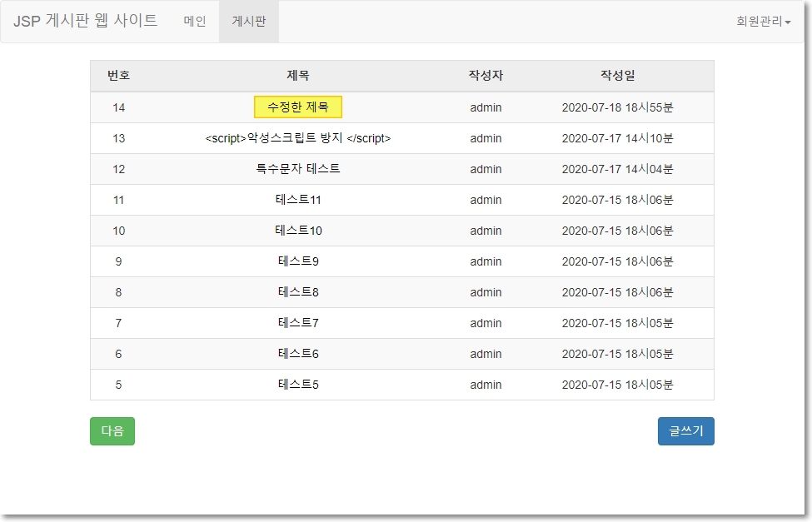The width and height of the screenshot is (812, 522).
Task: Click the blue 글쓰기 button
Action: click(685, 431)
